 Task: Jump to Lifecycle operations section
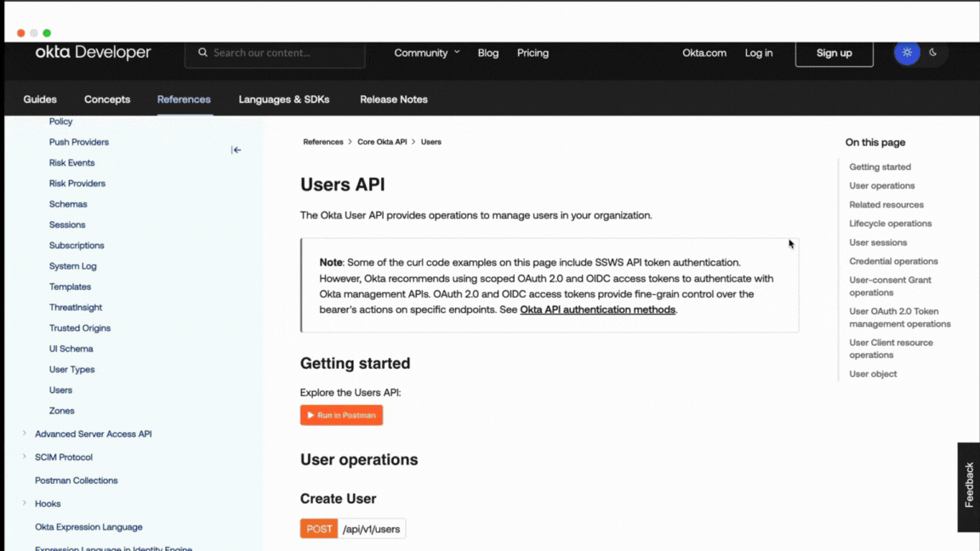(x=890, y=224)
